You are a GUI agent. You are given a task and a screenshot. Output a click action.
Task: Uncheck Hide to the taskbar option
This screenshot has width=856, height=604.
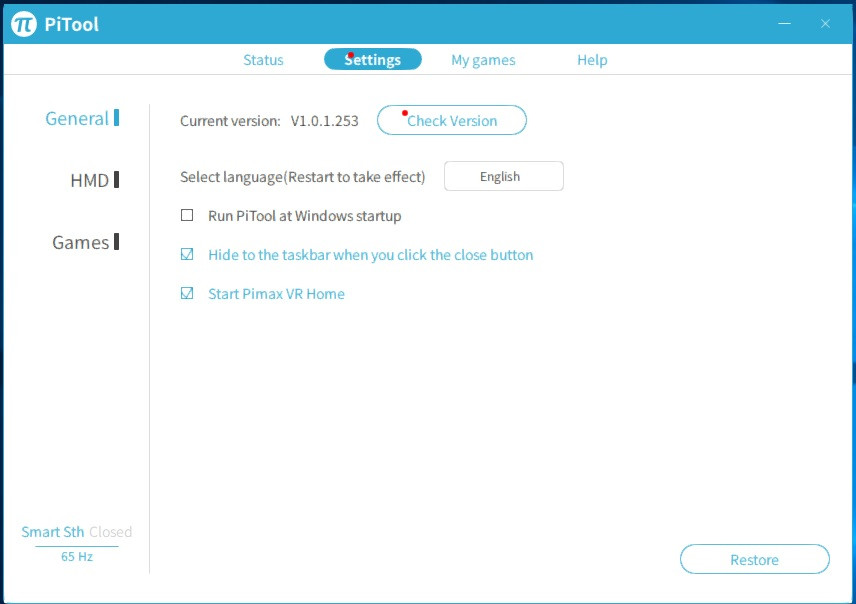pyautogui.click(x=187, y=254)
